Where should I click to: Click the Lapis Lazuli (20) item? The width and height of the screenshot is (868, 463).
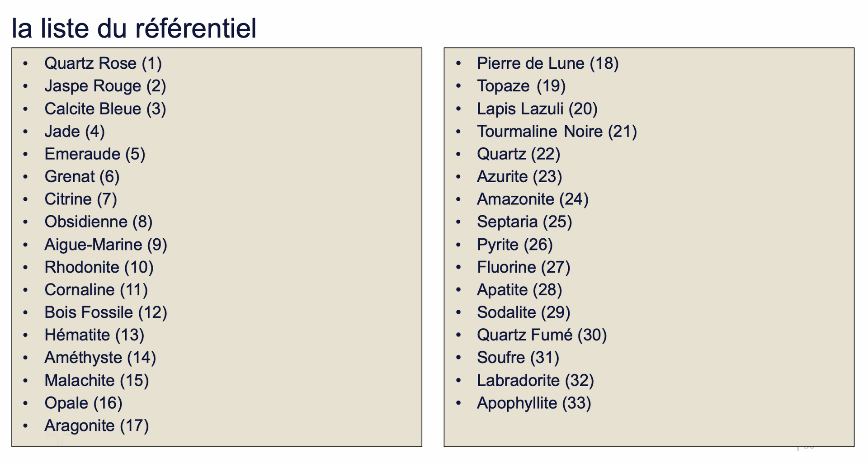click(537, 109)
